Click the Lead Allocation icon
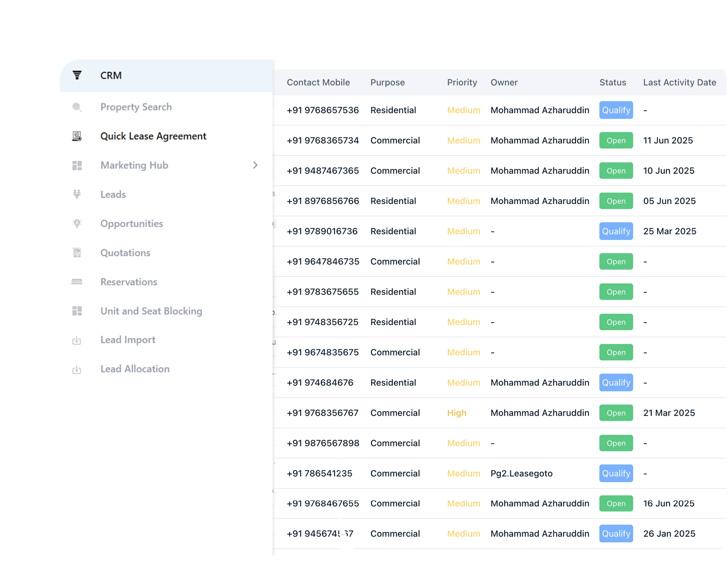Viewport: 728px width, 562px height. [x=77, y=369]
